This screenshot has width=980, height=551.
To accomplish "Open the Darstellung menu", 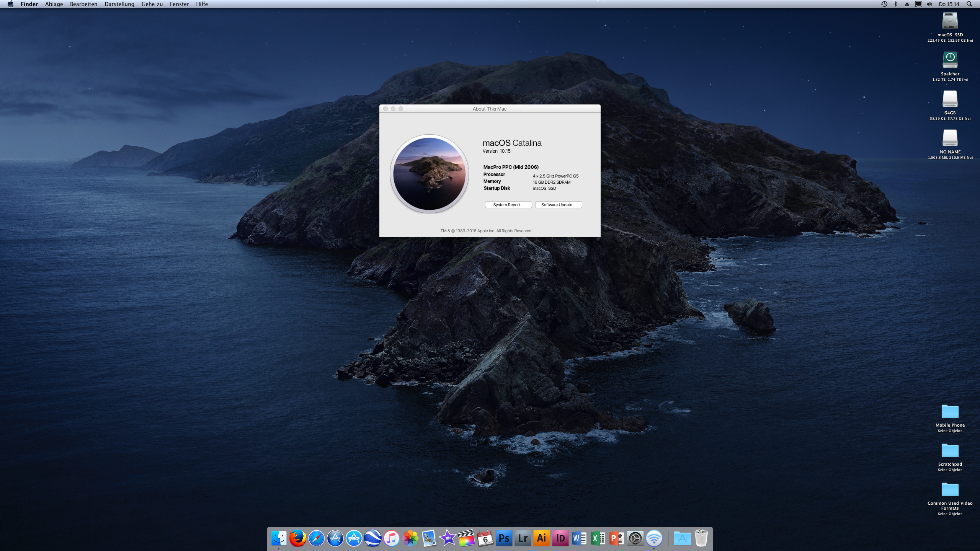I will 119,4.
